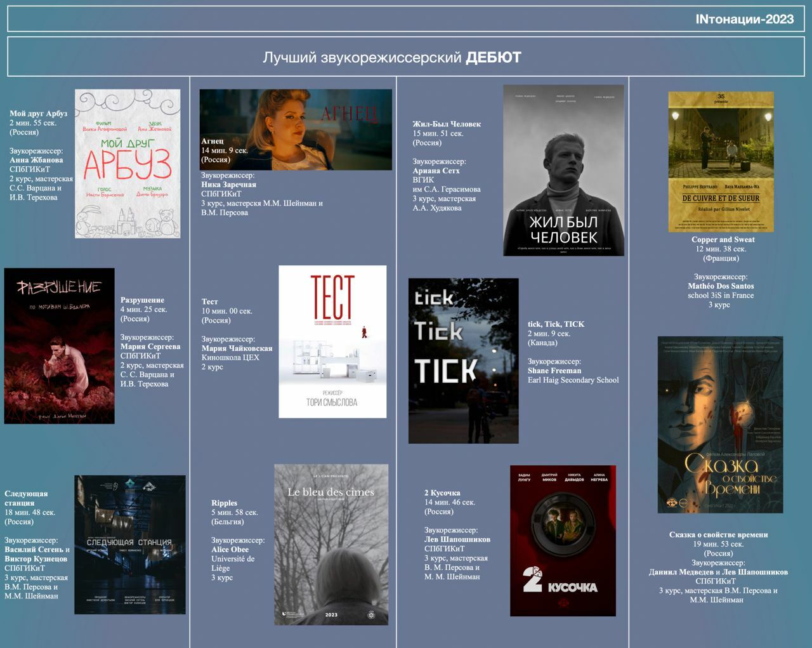
Task: Open the 'ТЕСТ' white poster
Action: (x=332, y=341)
